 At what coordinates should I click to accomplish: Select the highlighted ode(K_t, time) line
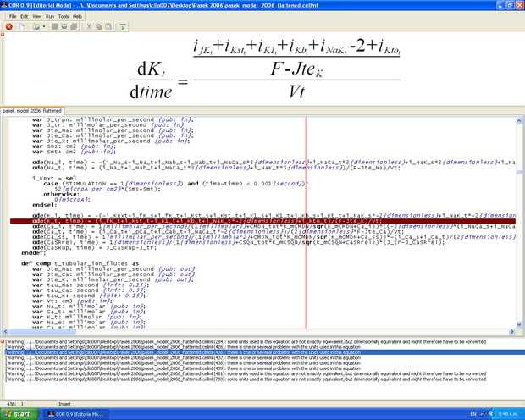pyautogui.click(x=262, y=221)
